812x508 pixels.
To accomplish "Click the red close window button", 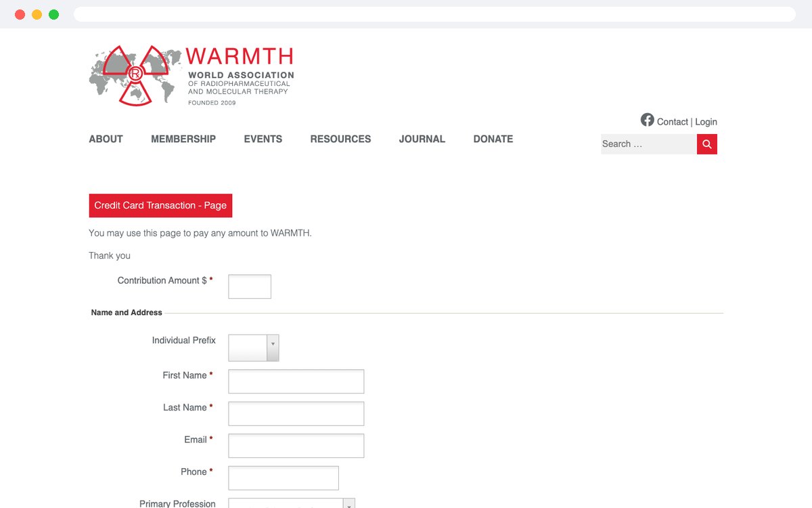I will (x=20, y=14).
